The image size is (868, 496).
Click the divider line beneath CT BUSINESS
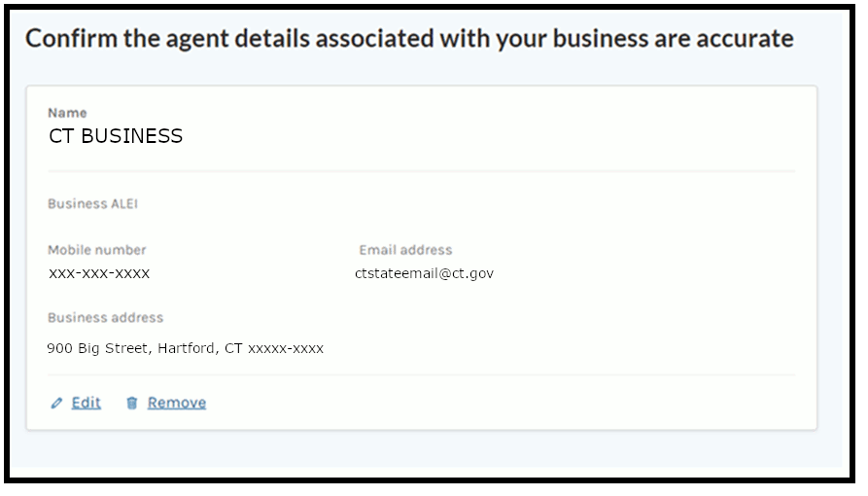pyautogui.click(x=421, y=171)
